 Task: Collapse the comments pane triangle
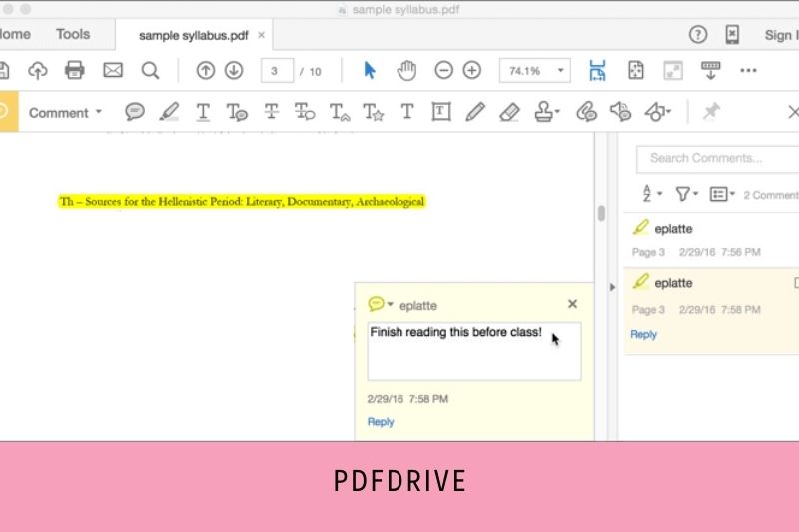click(612, 287)
